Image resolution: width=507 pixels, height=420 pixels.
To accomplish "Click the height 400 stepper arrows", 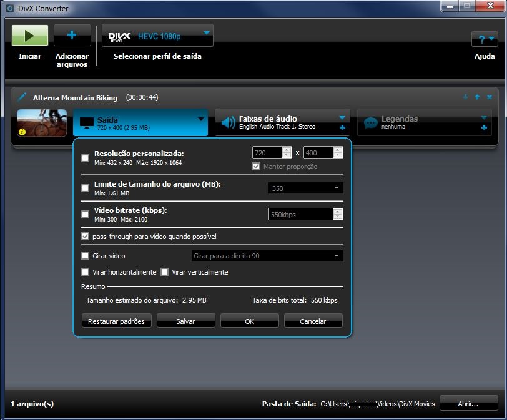I will 338,152.
